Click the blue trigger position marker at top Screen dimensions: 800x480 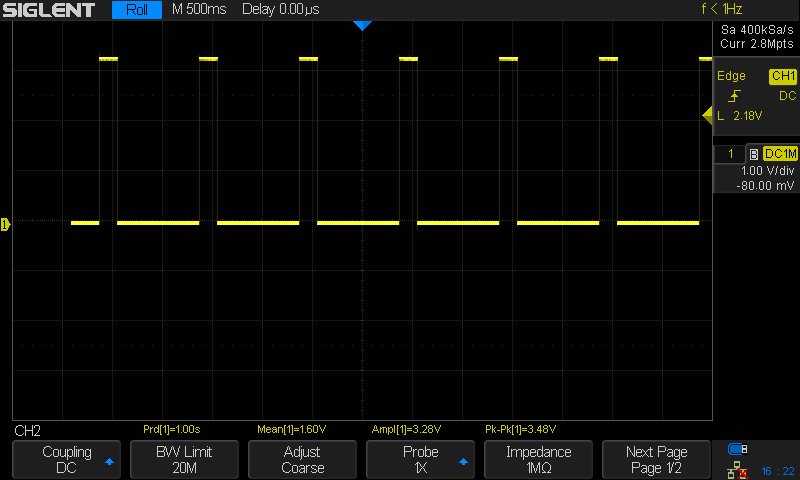[362, 26]
